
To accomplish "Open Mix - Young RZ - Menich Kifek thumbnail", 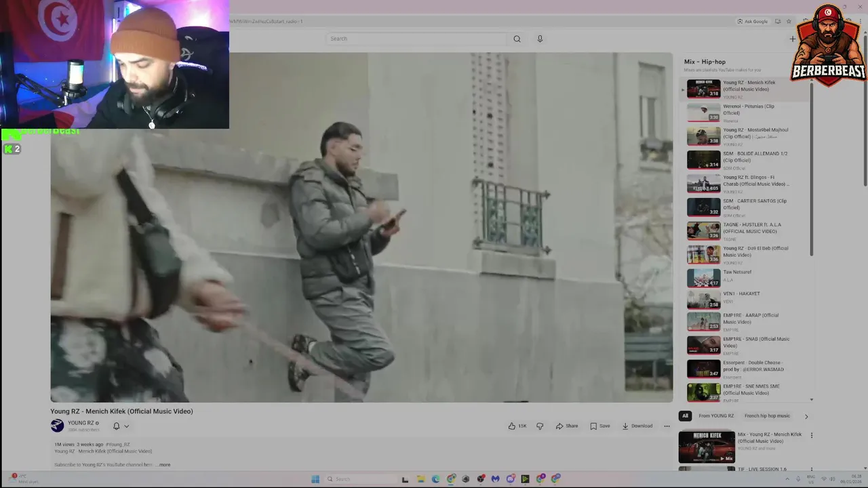I will coord(707,447).
